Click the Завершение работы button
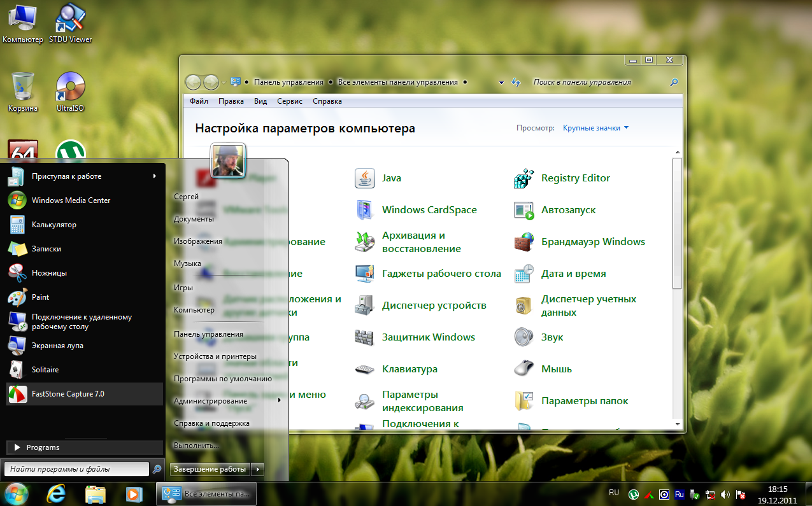This screenshot has width=812, height=506. coord(211,469)
